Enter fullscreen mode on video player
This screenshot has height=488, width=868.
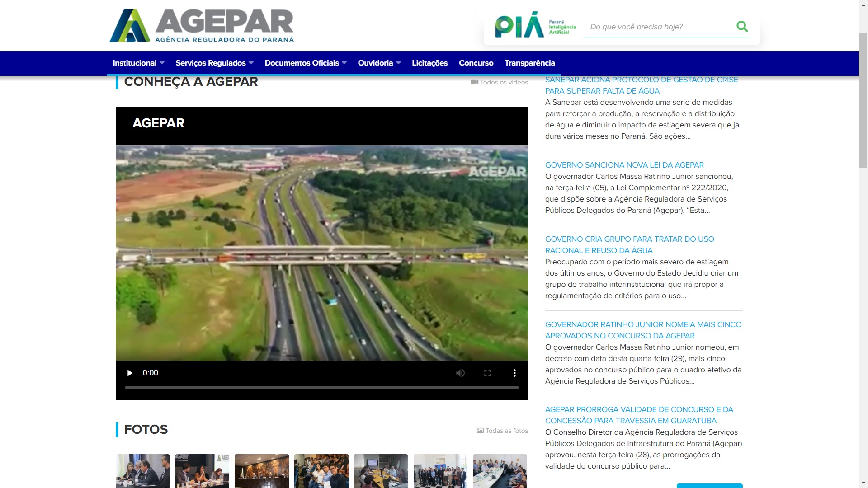487,373
